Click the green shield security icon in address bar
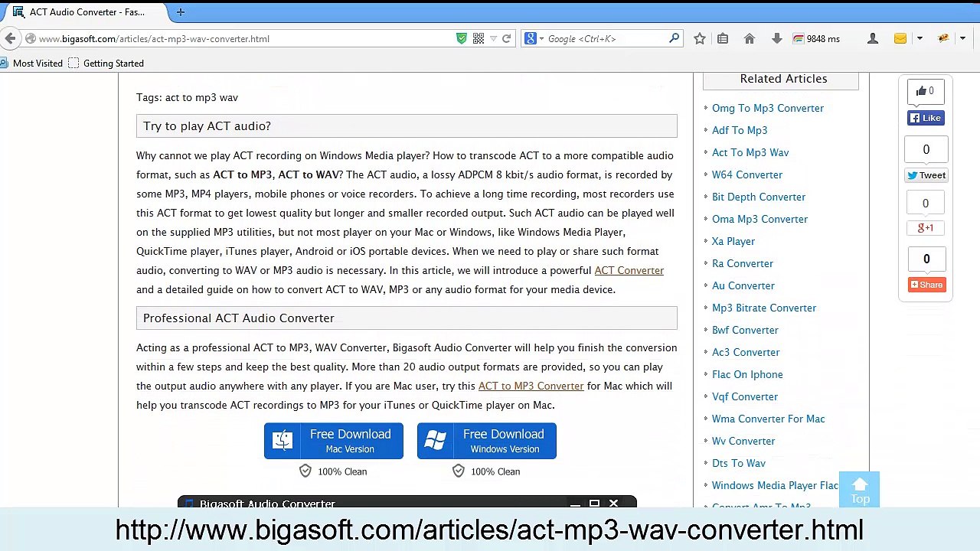Screen dimensions: 980x551 pyautogui.click(x=461, y=38)
